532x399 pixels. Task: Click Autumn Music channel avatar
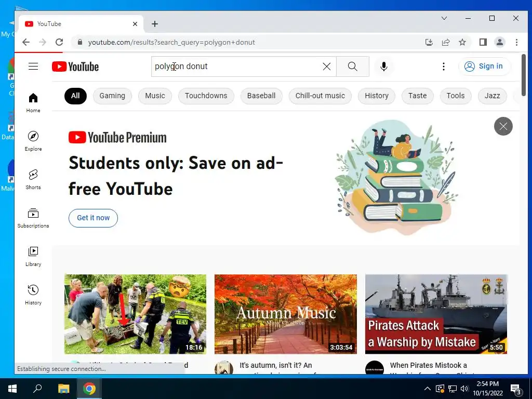click(x=224, y=368)
